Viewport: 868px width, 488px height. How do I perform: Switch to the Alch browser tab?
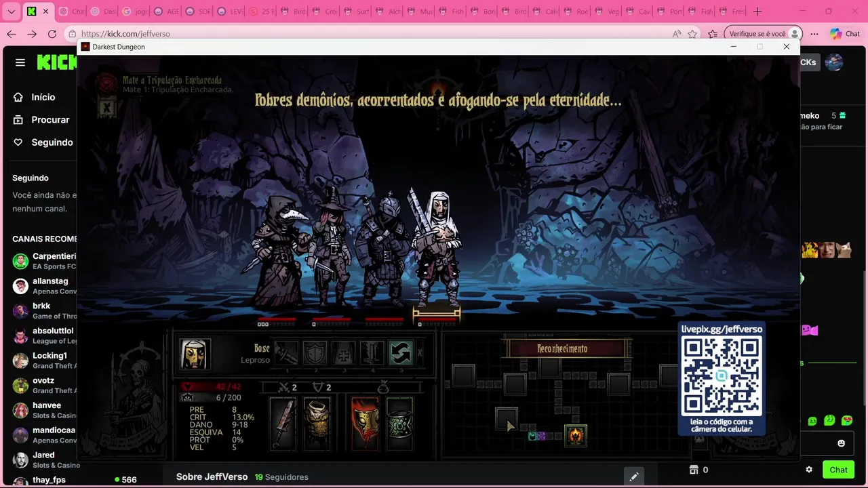pyautogui.click(x=388, y=12)
